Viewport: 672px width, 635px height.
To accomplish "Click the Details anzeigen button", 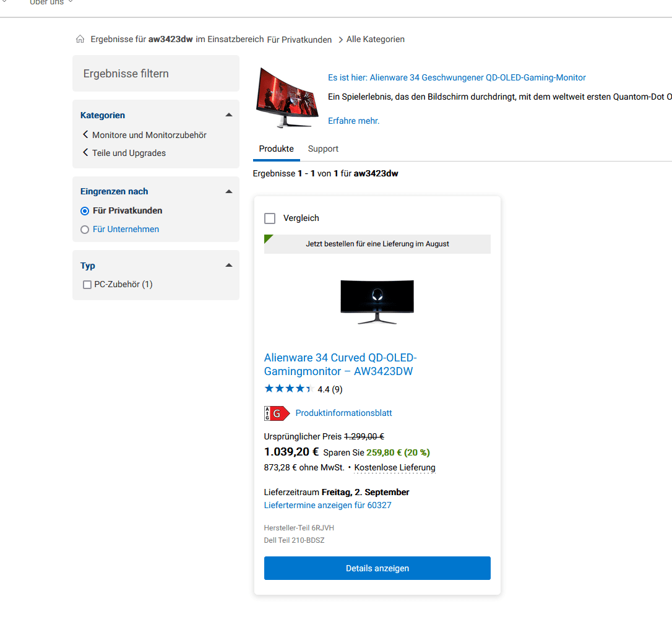I will (377, 568).
